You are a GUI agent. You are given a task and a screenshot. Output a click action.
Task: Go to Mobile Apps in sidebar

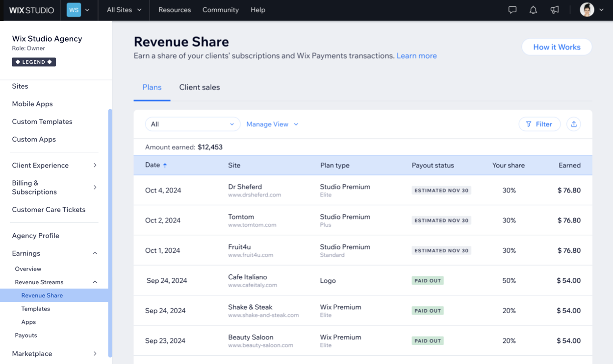(32, 104)
